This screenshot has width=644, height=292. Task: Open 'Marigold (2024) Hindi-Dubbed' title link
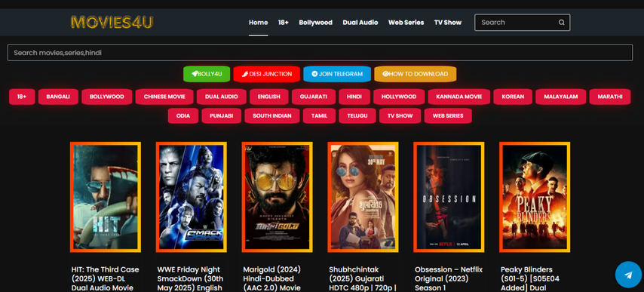(x=272, y=279)
